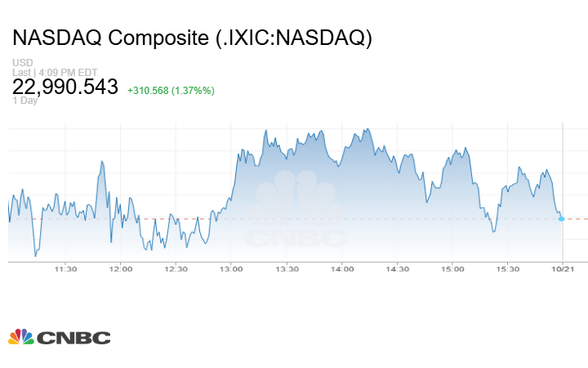Click the 12:30 time axis label
The image size is (588, 368).
[176, 269]
